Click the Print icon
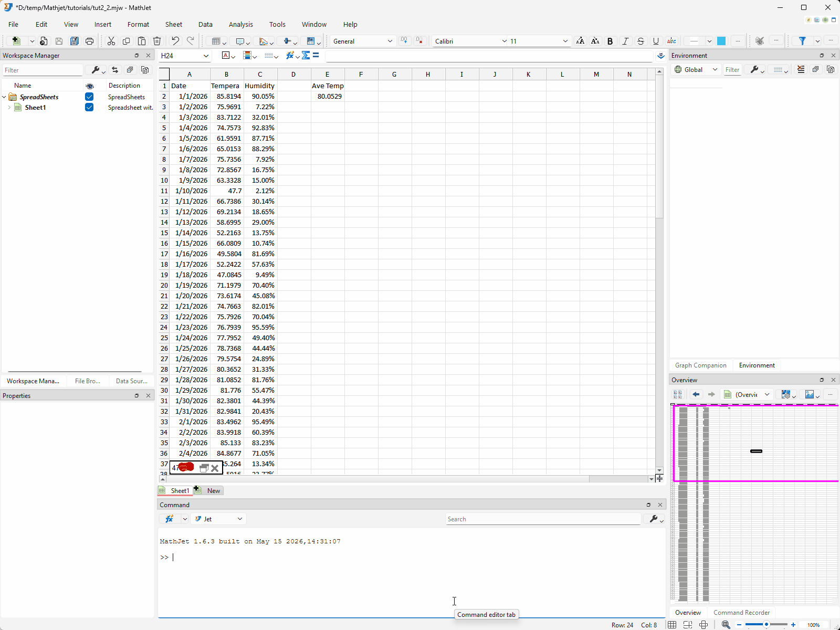Screen dimensions: 840x630 90,41
